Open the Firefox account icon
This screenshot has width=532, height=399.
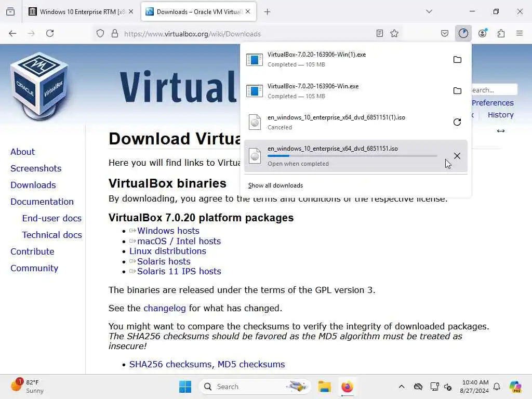point(483,33)
